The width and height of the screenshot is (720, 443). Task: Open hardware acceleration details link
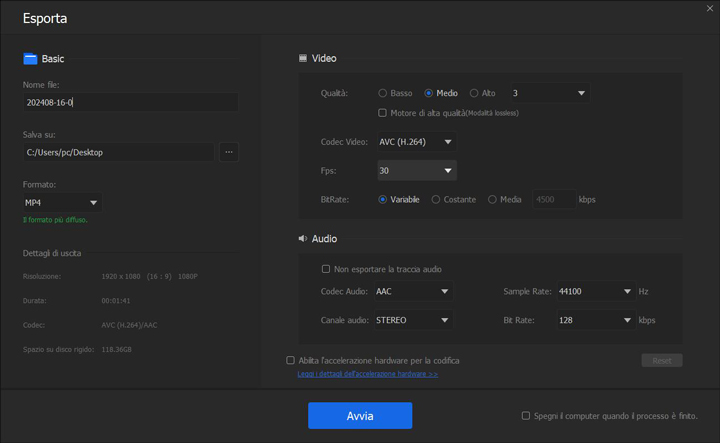coord(367,374)
